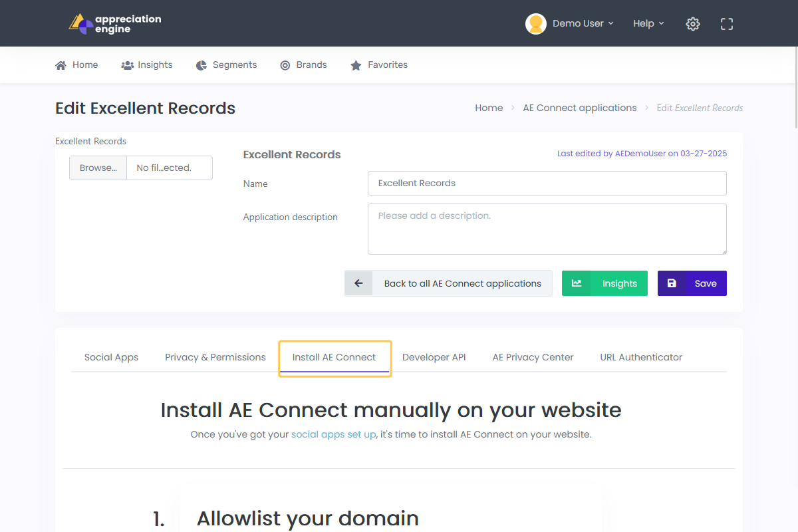Select the Install AE Connect tab

tap(334, 357)
